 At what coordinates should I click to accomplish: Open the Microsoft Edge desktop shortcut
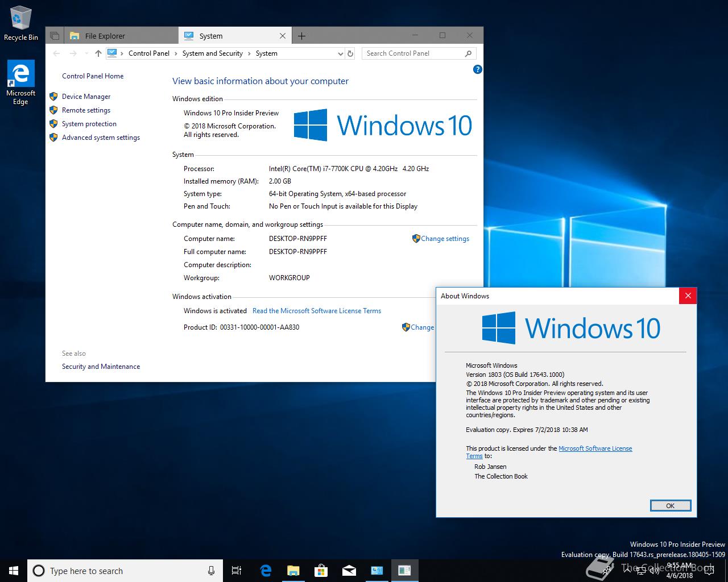coord(20,83)
